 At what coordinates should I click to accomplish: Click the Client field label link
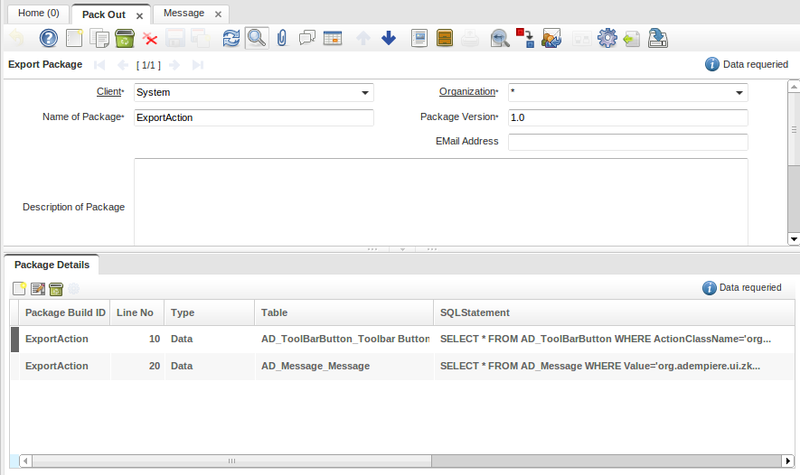click(x=109, y=92)
